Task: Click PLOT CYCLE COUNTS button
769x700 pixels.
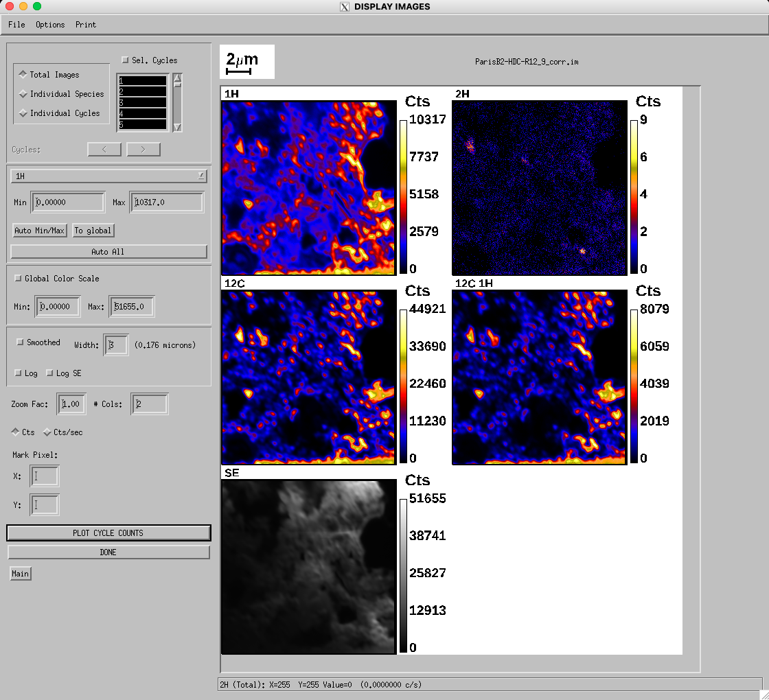Action: tap(108, 533)
